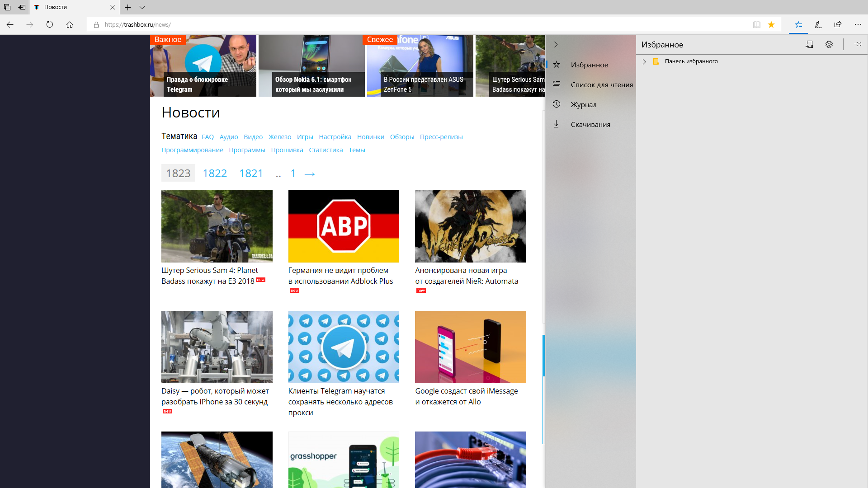Open favorites settings gear
This screenshot has height=488, width=868.
[x=829, y=44]
